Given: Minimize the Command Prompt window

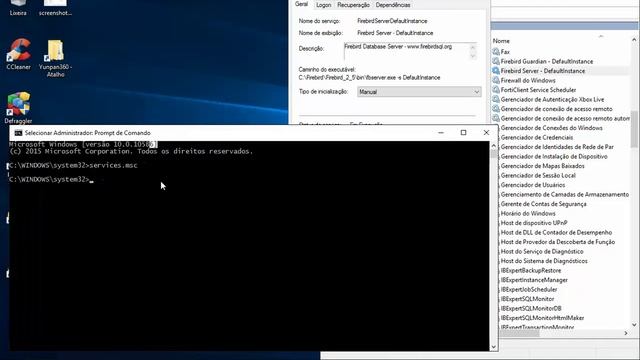Looking at the screenshot, I should [441, 133].
